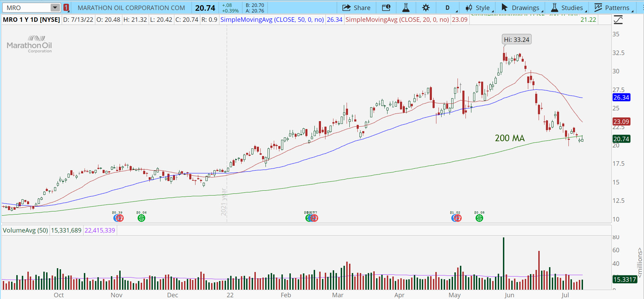The height and width of the screenshot is (299, 644).
Task: Click the open value O: 20.48
Action: (108, 20)
